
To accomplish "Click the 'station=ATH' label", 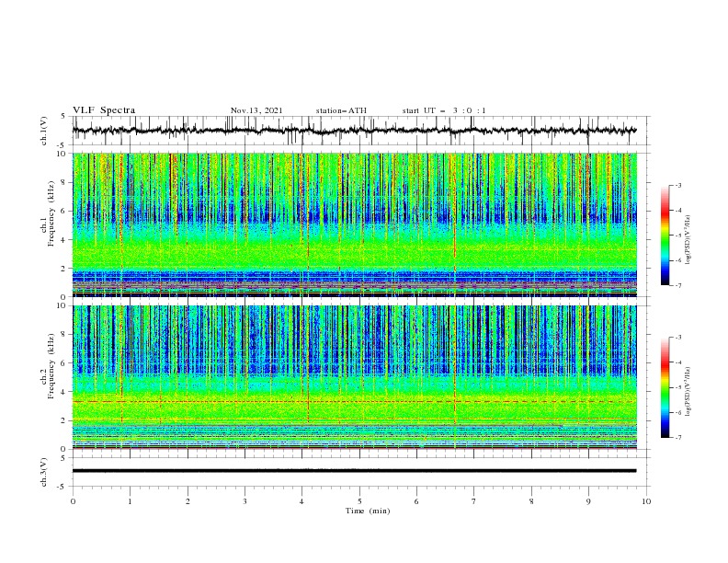I will coord(341,110).
